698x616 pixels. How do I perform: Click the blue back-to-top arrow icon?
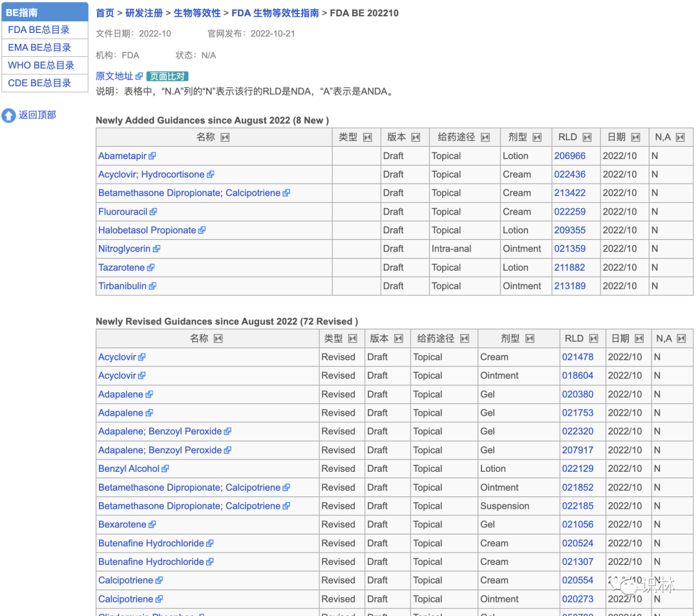pos(8,116)
